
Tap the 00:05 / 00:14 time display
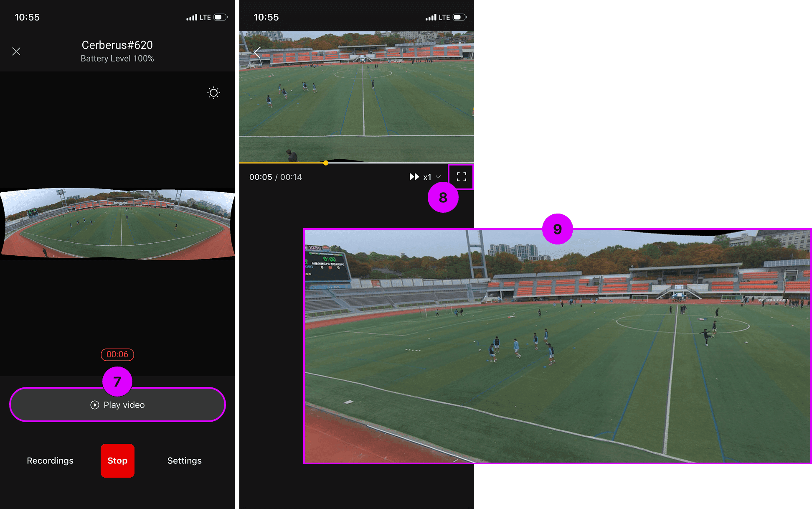[275, 177]
